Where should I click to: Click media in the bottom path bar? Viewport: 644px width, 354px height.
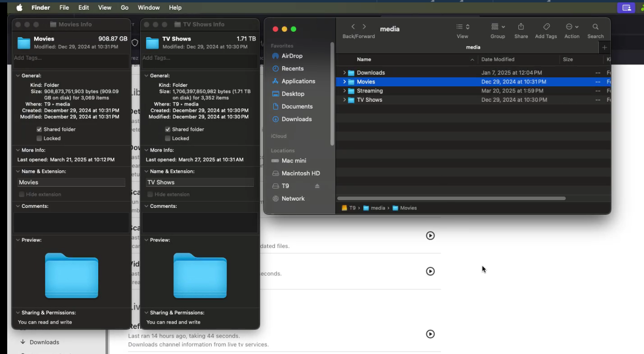pyautogui.click(x=378, y=208)
